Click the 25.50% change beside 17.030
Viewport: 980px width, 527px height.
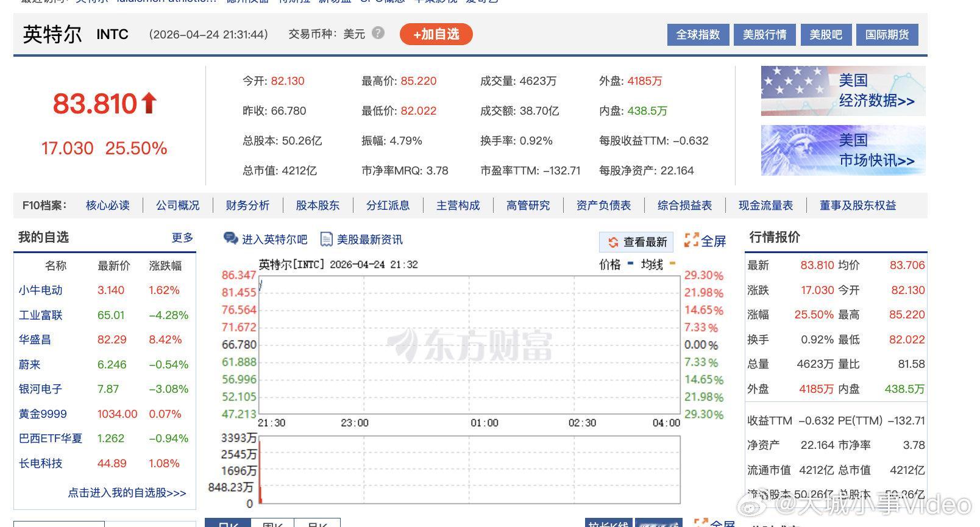point(136,148)
